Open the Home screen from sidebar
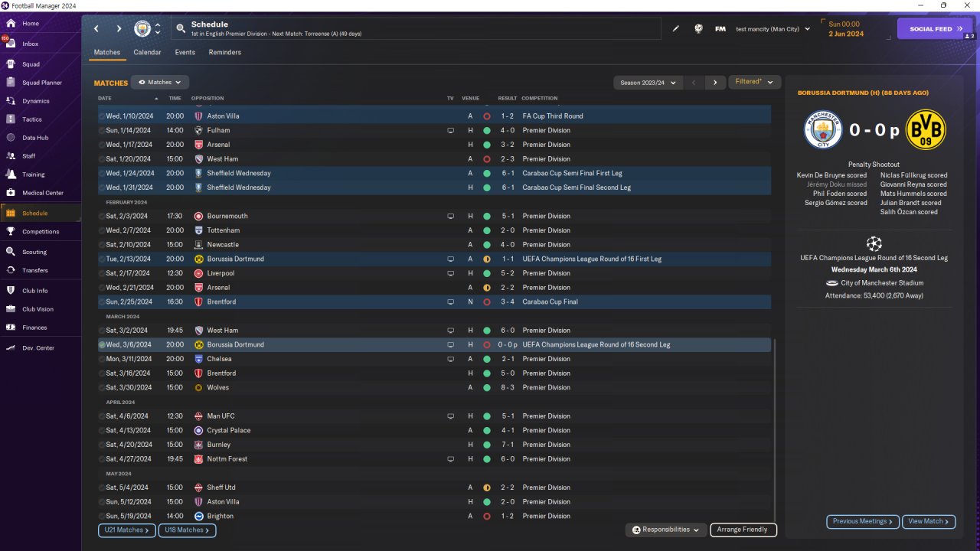The width and height of the screenshot is (980, 551). tap(31, 24)
